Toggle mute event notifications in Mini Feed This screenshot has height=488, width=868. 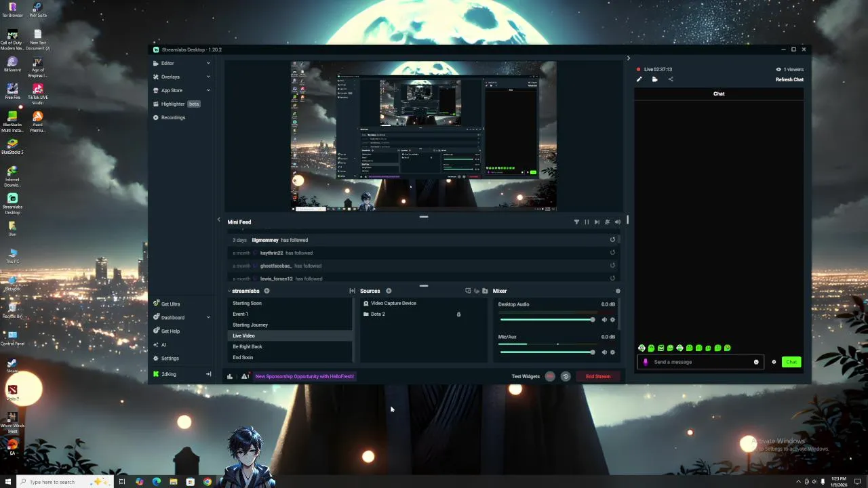(x=607, y=222)
